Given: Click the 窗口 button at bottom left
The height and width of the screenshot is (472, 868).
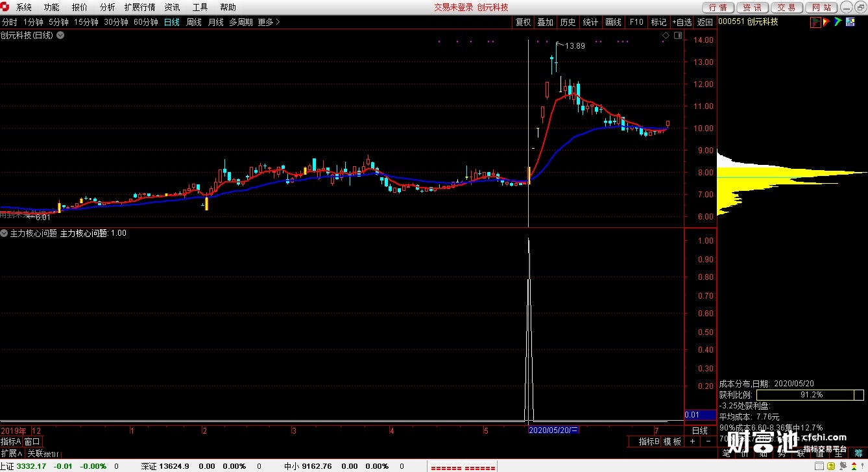Looking at the screenshot, I should click(x=32, y=441).
